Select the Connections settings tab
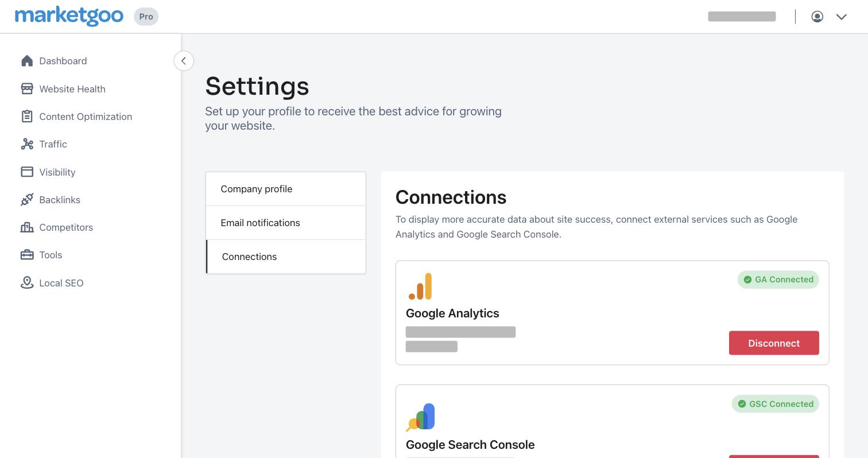Screen dimensions: 868x458 coord(286,257)
